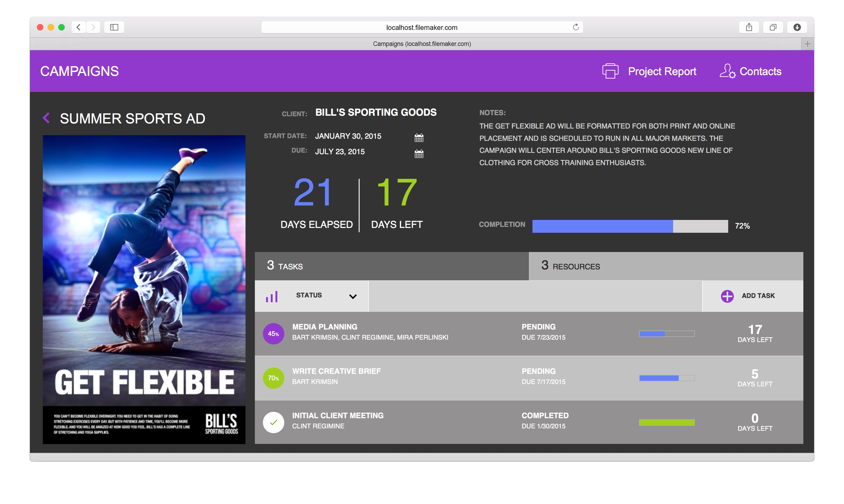Switch to the 3 Tasks tab
Screen dimensions: 844x504
[392, 266]
